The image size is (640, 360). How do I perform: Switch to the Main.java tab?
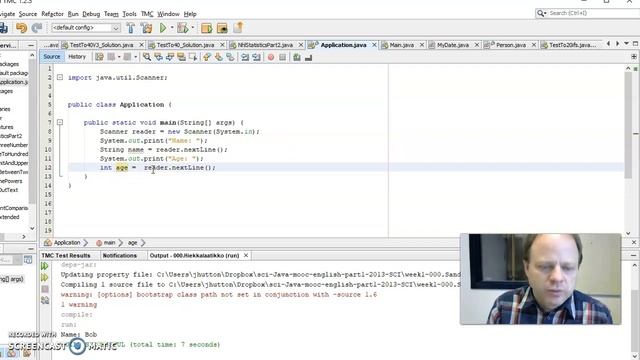[x=401, y=45]
